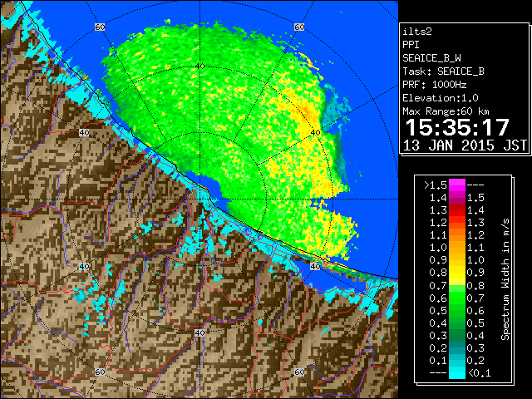Screen dimensions: 532x399
Task: Pick the yellow 0.8–0.9 legend swatch
Action: (x=457, y=273)
